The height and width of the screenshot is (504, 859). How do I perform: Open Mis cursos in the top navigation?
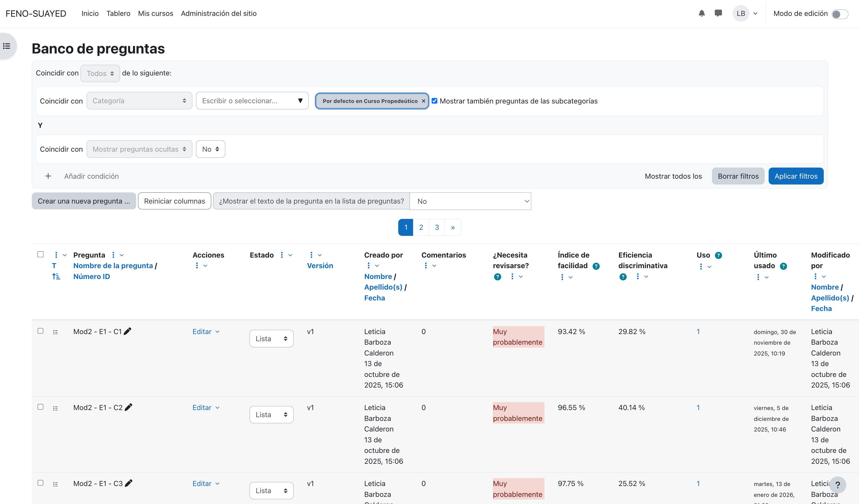click(156, 13)
